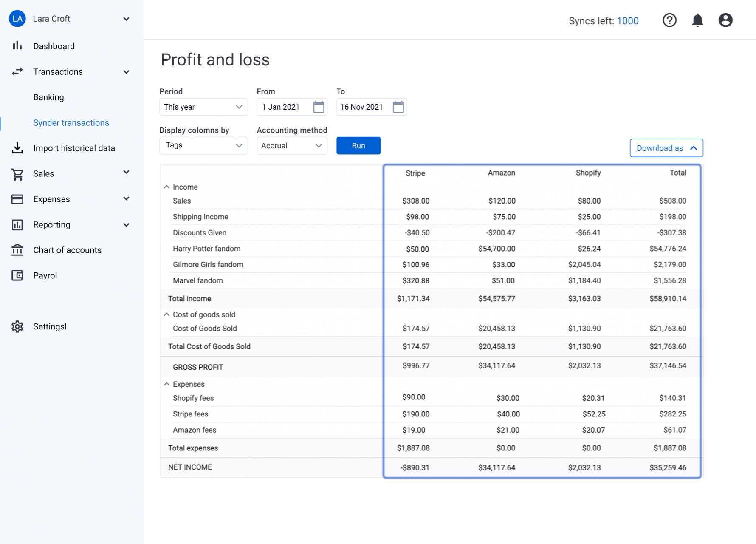This screenshot has width=756, height=544.
Task: Open the user account profile icon
Action: (725, 20)
